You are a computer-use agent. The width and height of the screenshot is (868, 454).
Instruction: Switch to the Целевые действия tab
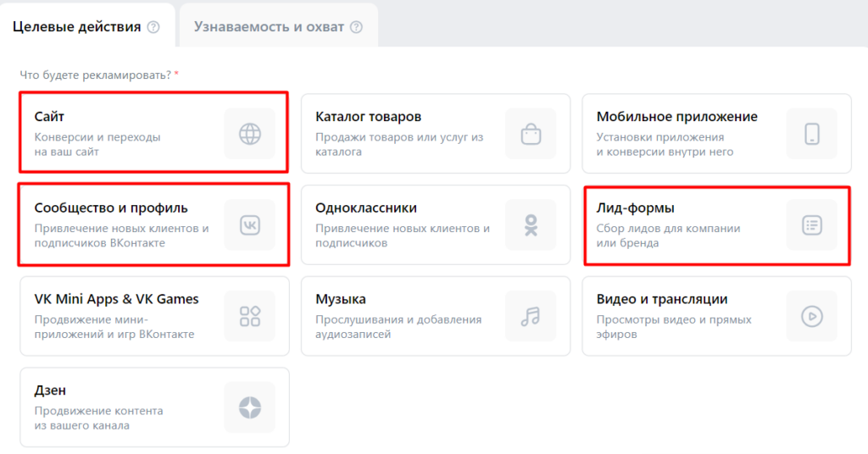87,26
